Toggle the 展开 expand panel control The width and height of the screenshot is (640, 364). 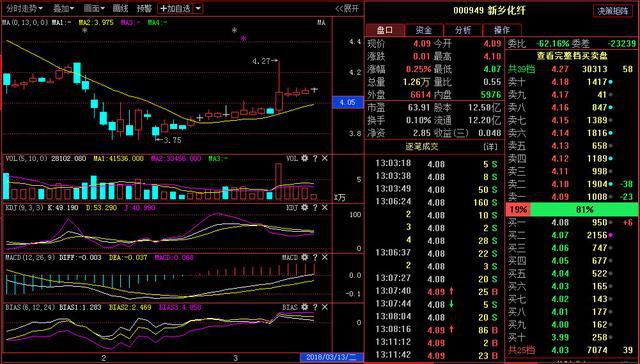(x=347, y=8)
